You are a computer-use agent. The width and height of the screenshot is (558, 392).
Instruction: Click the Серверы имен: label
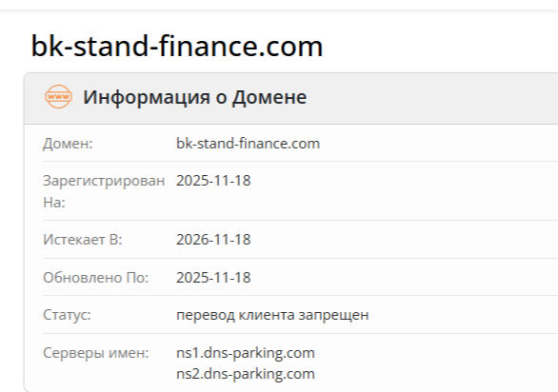coord(96,353)
